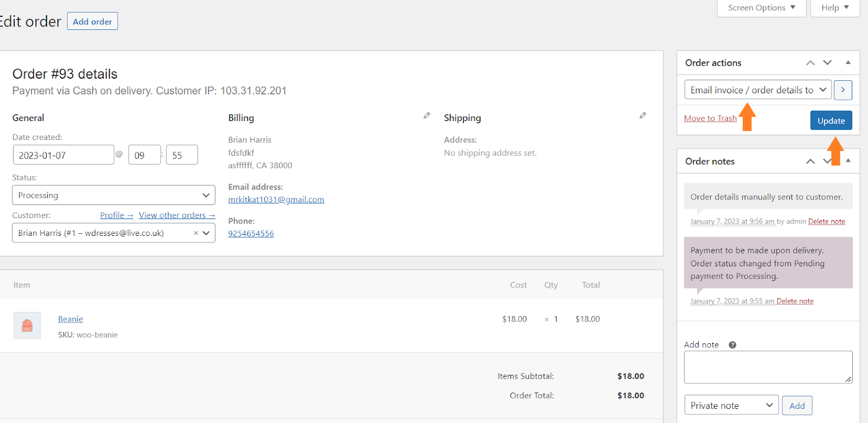
Task: Click Add note help question icon
Action: (x=732, y=345)
